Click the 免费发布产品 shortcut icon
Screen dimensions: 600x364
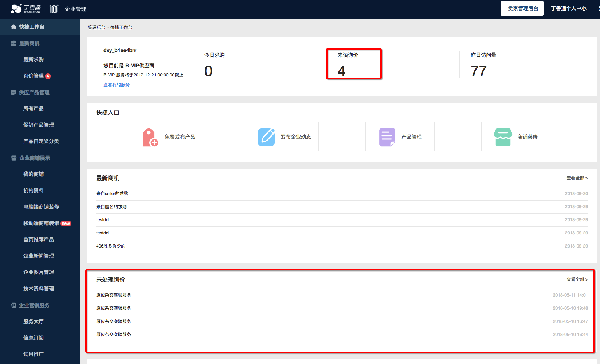pos(150,137)
